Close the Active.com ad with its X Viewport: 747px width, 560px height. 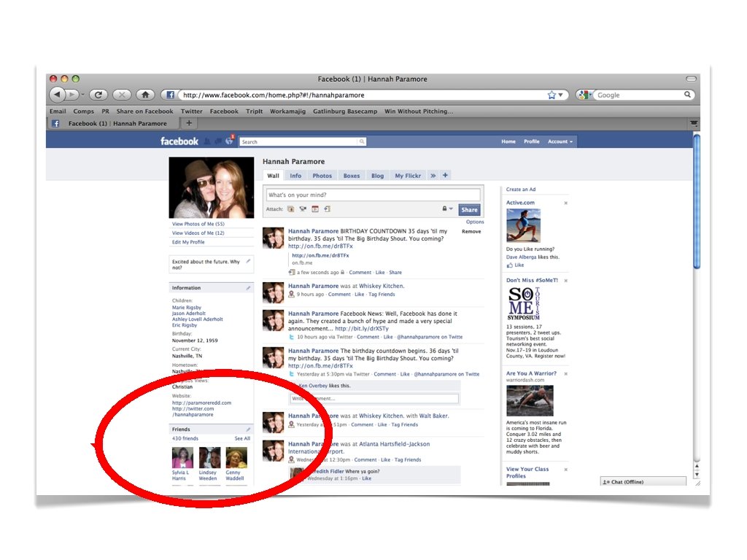(x=566, y=203)
